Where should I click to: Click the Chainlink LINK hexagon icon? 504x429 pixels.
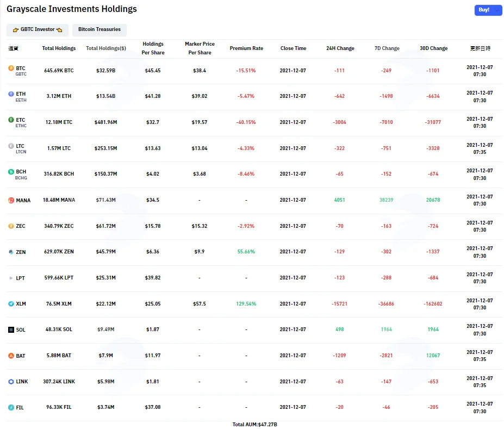pyautogui.click(x=11, y=382)
